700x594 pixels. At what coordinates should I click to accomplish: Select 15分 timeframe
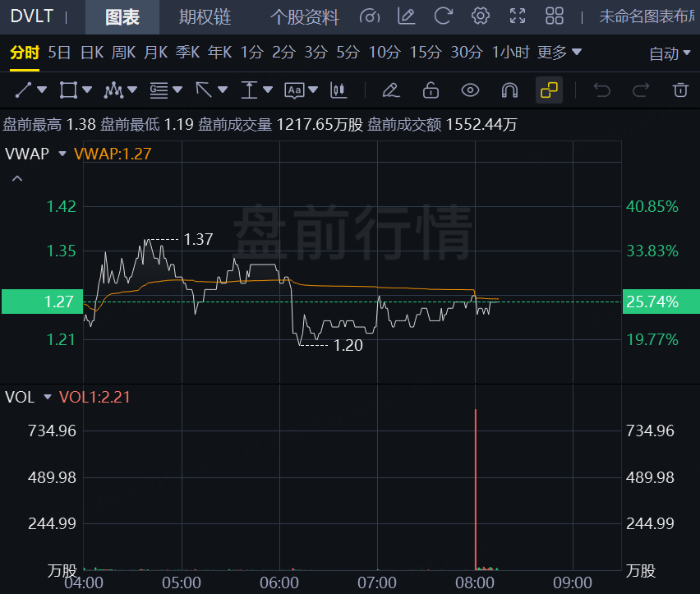point(426,53)
